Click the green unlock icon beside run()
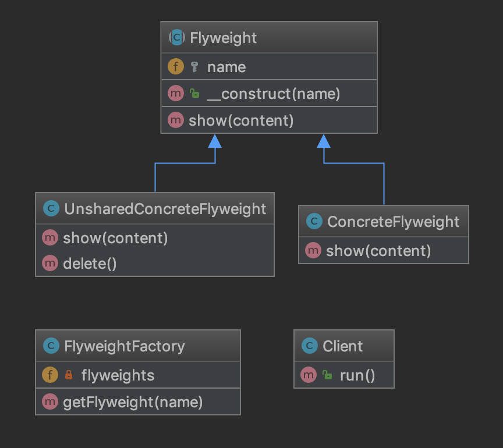 (x=327, y=375)
